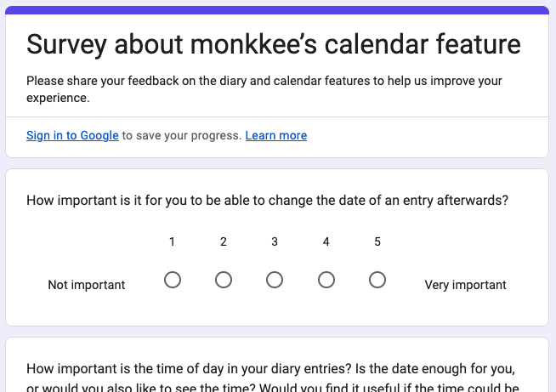The width and height of the screenshot is (556, 392).
Task: Click the Learn more link
Action: 275,135
